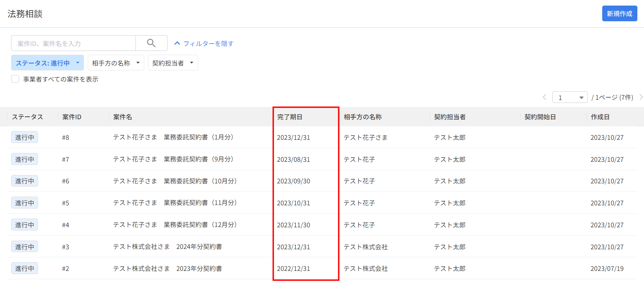Focus the 案件ID、案件名 search field
Screen dimensions: 644x296
[73, 43]
